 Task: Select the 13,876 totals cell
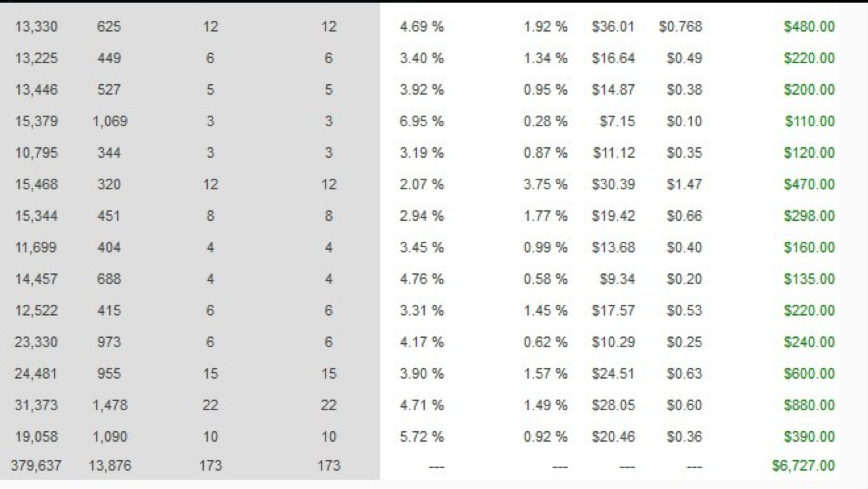pyautogui.click(x=110, y=466)
